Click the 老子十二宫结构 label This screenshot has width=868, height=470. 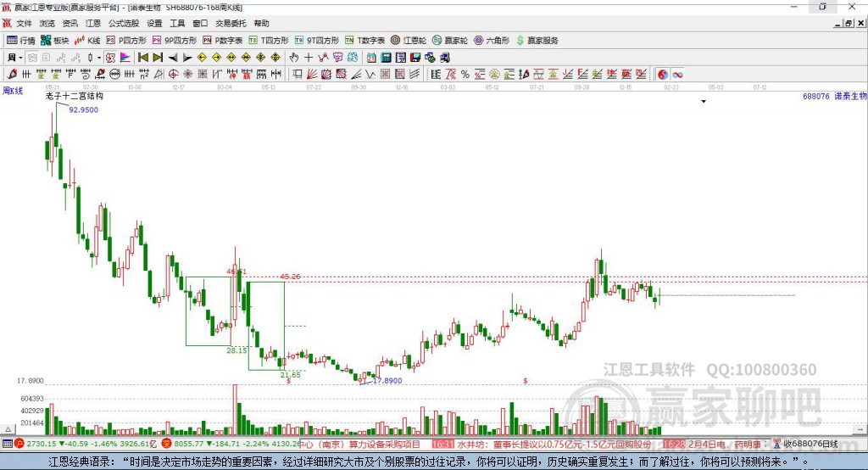75,96
